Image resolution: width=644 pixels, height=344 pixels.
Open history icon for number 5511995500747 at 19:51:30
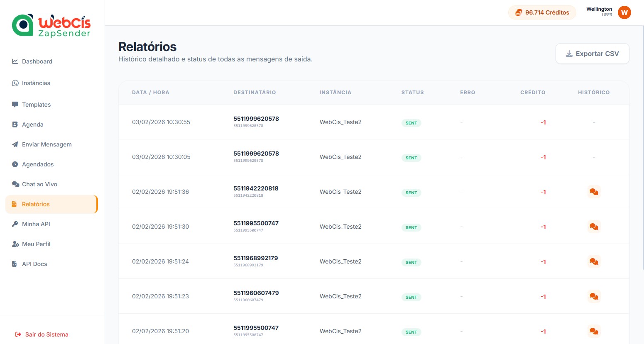pos(594,227)
